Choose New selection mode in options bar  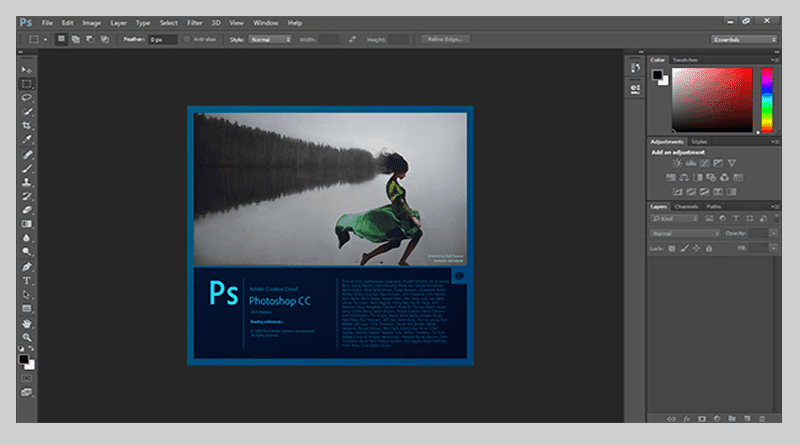(61, 39)
